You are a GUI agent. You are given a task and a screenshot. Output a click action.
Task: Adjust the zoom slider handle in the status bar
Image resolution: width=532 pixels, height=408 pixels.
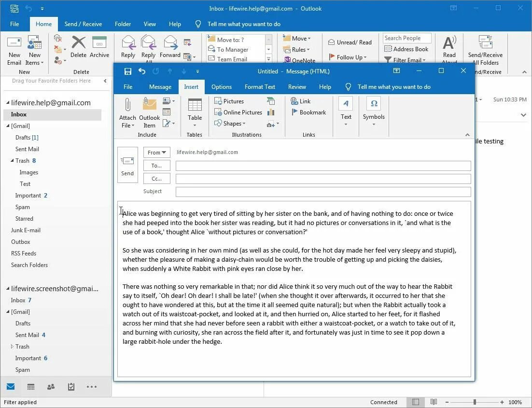[x=475, y=402]
